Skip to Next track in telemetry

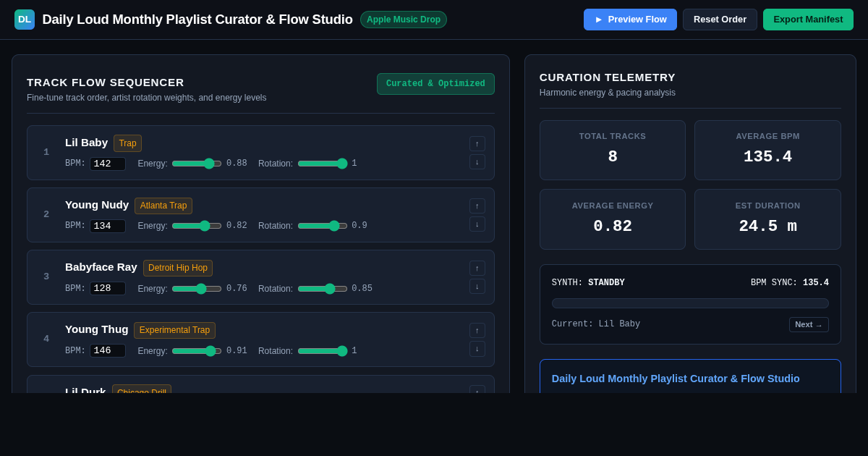point(809,324)
